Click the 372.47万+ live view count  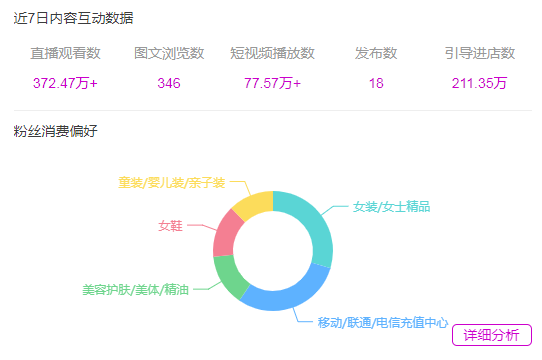coord(65,83)
